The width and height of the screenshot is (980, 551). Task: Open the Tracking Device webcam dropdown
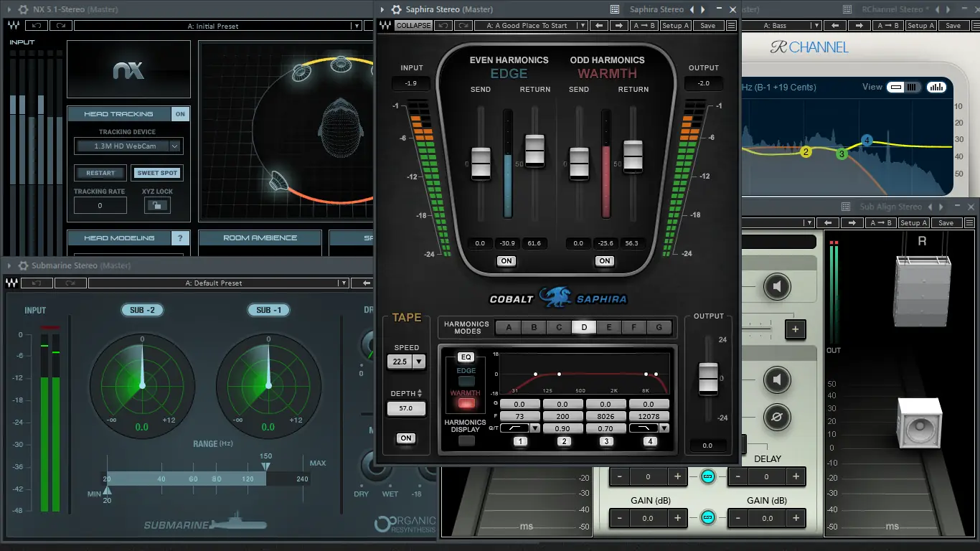[x=128, y=146]
